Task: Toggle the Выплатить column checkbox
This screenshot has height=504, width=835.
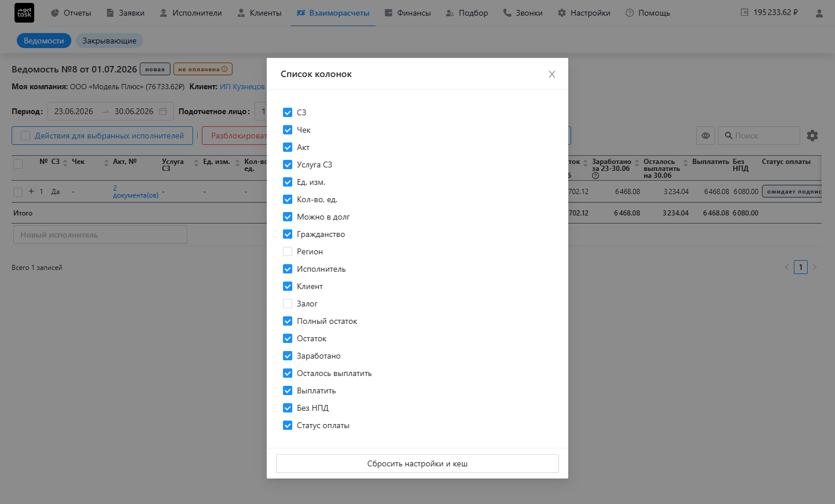Action: click(x=288, y=390)
